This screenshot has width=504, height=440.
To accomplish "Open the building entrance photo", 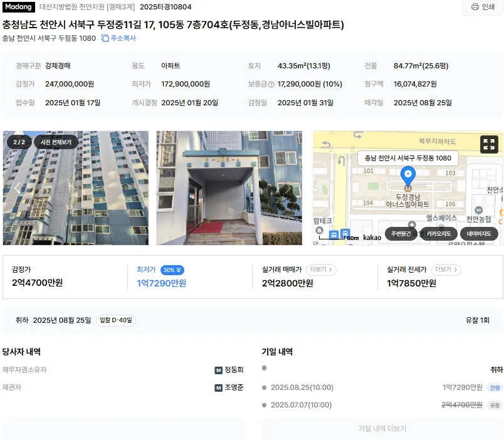I will click(x=229, y=187).
